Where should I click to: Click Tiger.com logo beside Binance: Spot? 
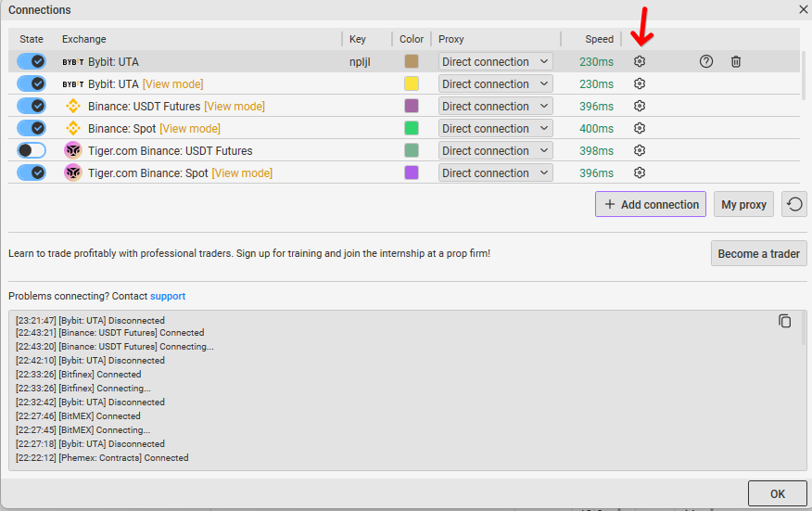[x=73, y=173]
